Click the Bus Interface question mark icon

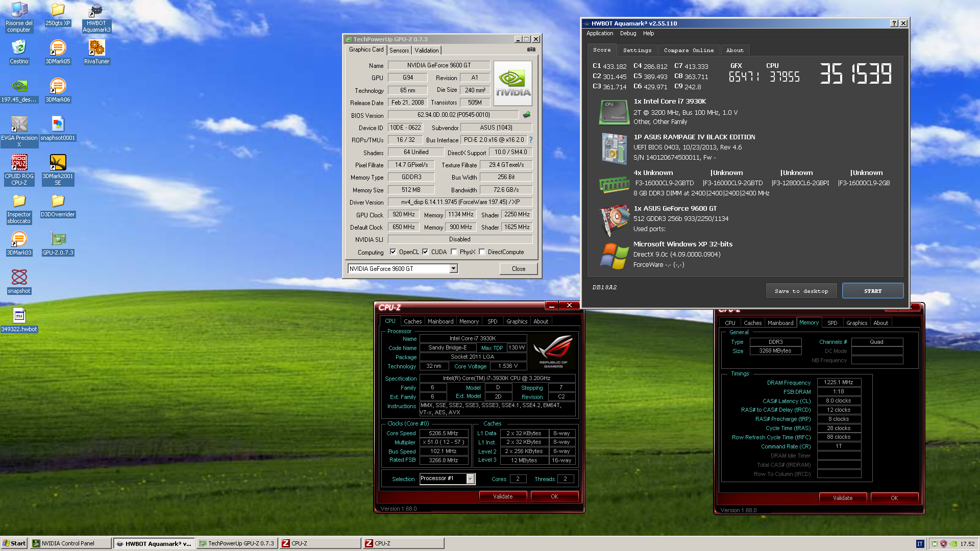pos(531,140)
